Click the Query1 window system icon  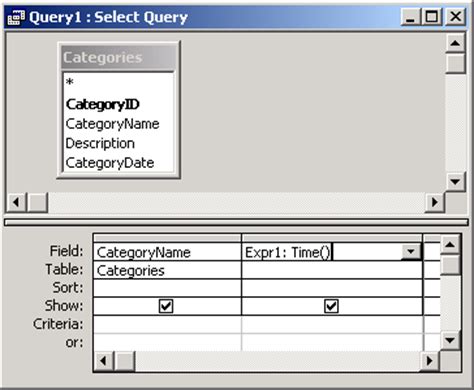16,17
